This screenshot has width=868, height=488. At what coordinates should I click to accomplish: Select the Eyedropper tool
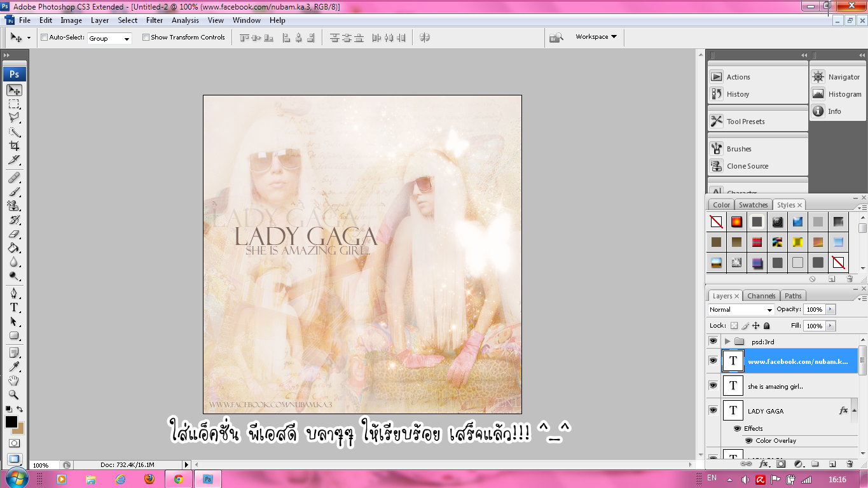point(14,366)
